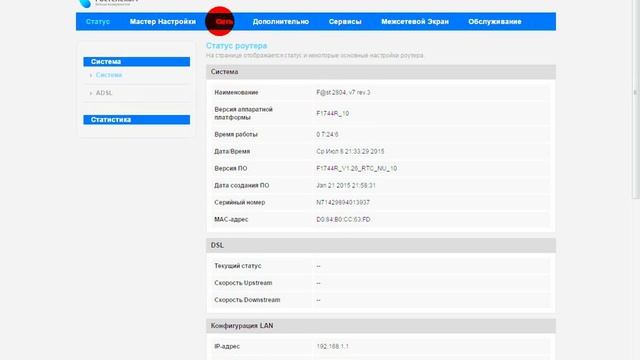Click the Серийный номер label
The image size is (640, 360).
(x=240, y=202)
